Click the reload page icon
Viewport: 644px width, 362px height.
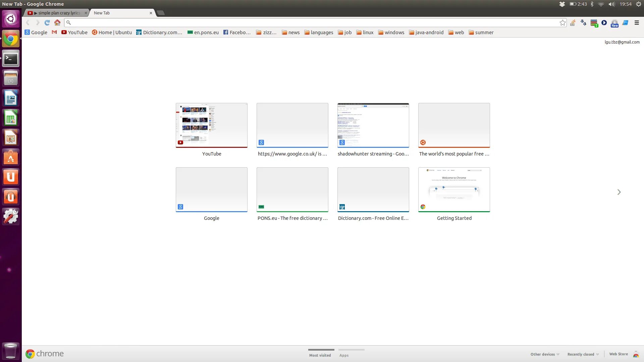47,23
